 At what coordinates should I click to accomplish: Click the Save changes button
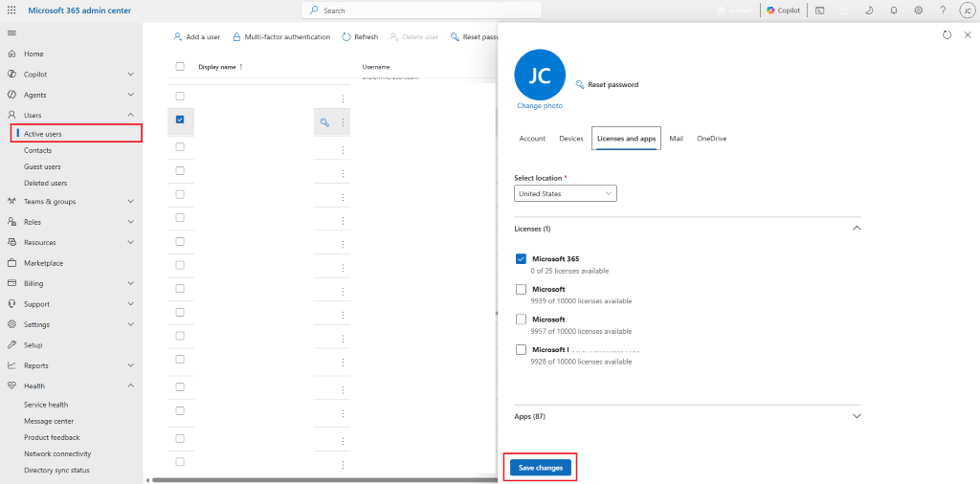coord(541,468)
